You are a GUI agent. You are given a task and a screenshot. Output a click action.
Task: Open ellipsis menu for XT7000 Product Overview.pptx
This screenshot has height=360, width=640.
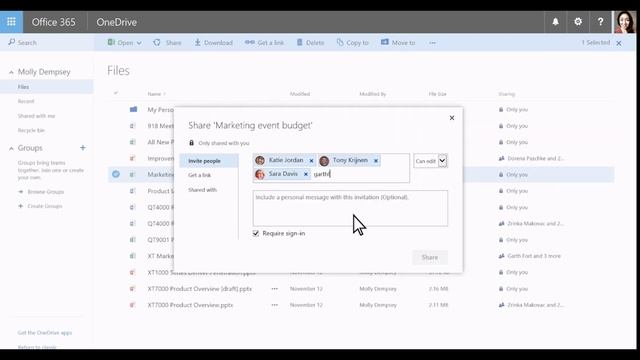click(275, 305)
